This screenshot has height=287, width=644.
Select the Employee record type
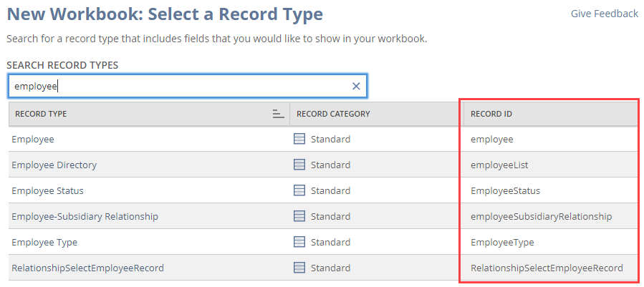(33, 139)
